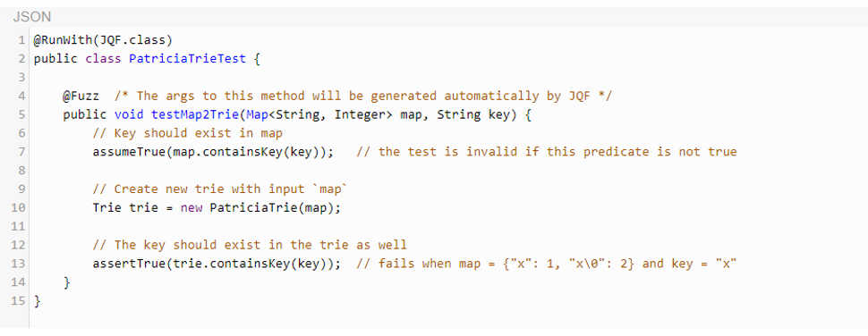Click the @Fuzz annotation

coord(81,96)
